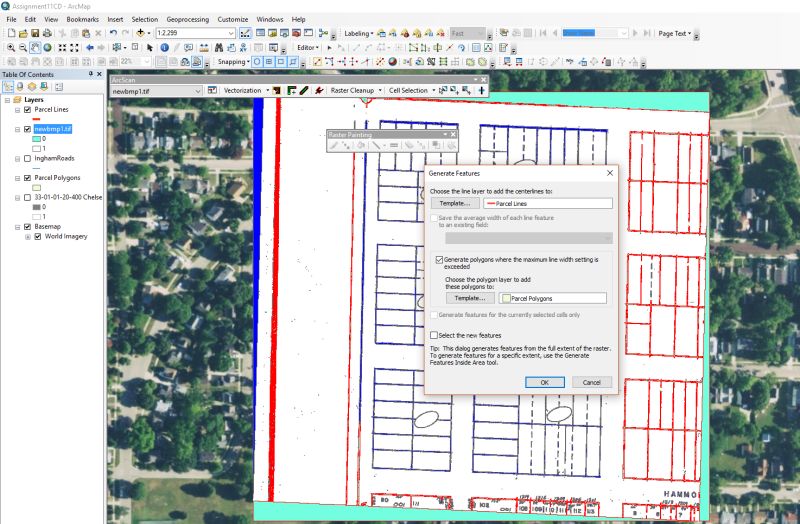800x524 pixels.
Task: Select the Zoom In tool
Action: (11, 47)
